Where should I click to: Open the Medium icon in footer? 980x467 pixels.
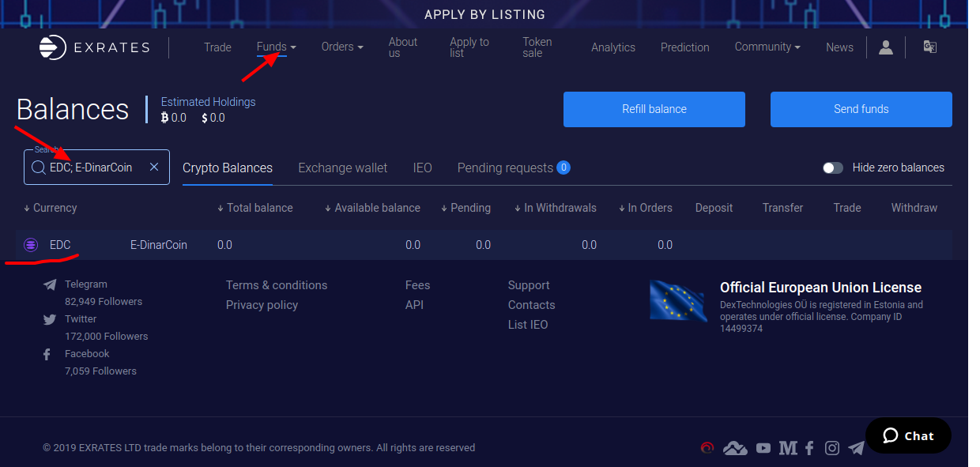(788, 448)
